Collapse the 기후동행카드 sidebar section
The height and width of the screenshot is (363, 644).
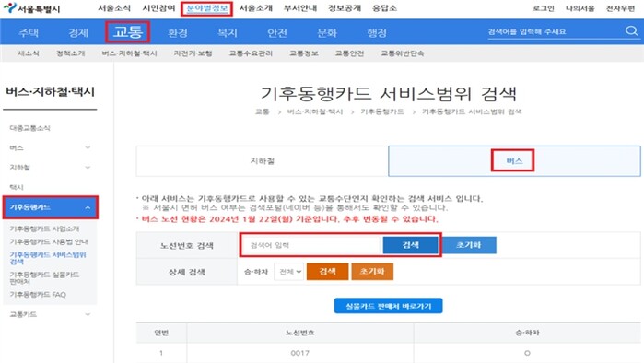88,207
